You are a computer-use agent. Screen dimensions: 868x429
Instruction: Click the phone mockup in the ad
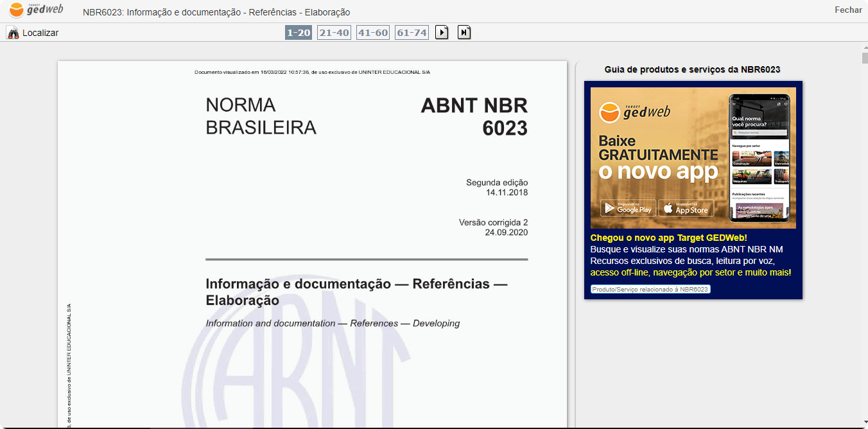click(x=759, y=158)
